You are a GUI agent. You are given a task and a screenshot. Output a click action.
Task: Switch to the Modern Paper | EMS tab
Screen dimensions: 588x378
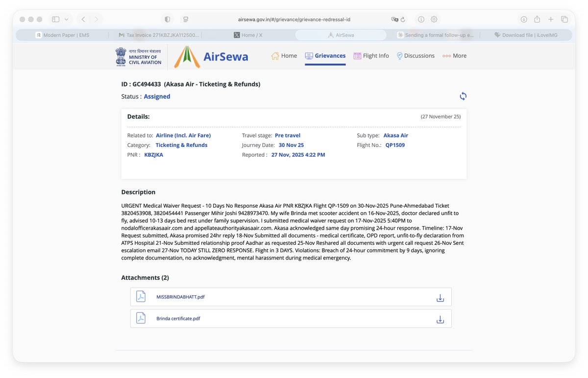pos(62,35)
